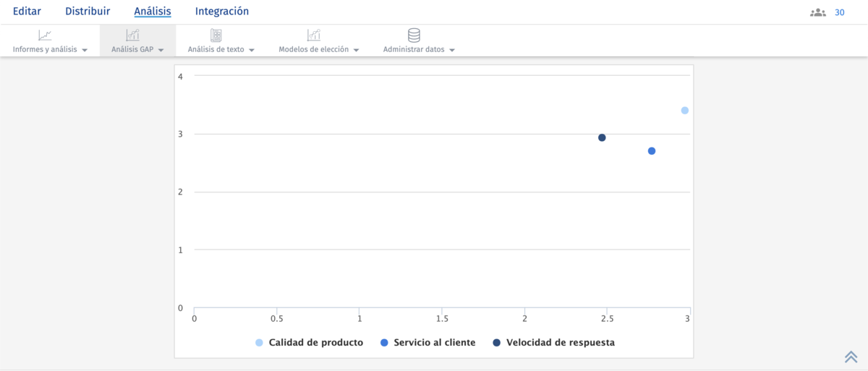Toggle Servicio al cliente legend series
This screenshot has height=371, width=868.
427,343
